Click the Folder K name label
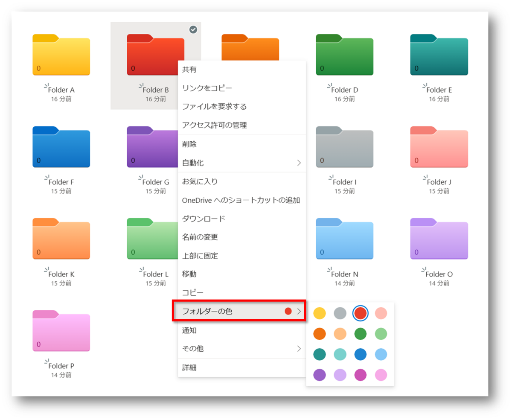Screen dimensions: 512x420 pos(61,274)
